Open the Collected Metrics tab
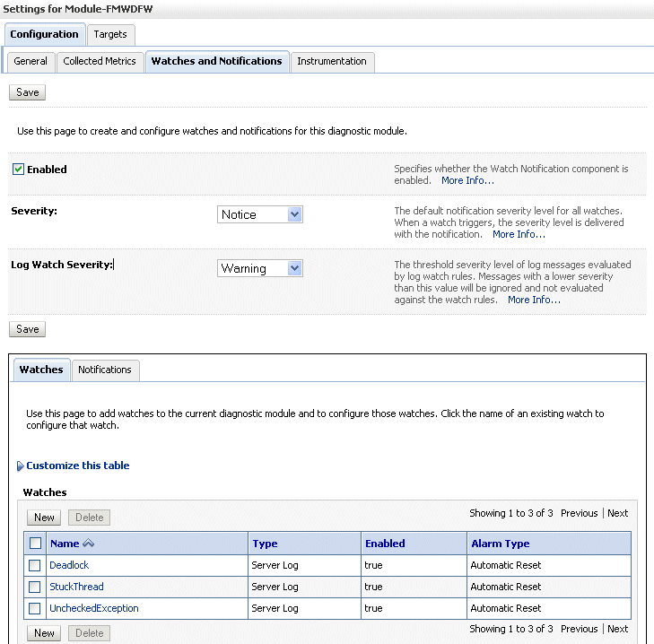654x644 pixels. tap(100, 61)
